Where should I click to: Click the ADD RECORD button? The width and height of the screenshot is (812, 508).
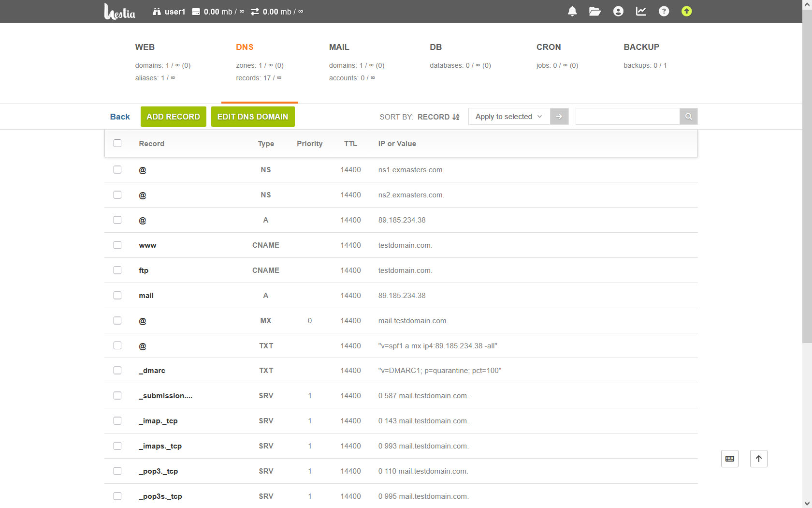point(174,117)
